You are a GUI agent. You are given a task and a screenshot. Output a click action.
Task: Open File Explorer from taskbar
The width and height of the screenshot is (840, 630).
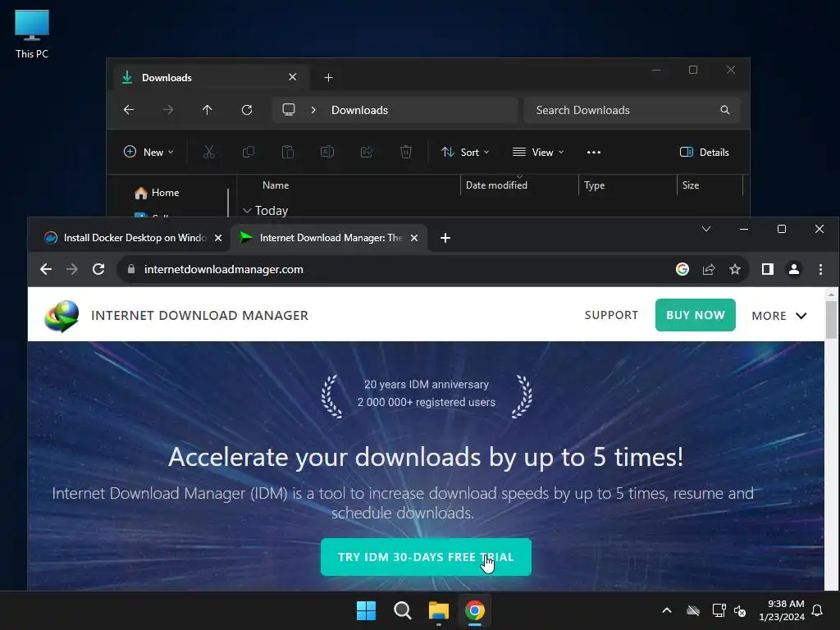[439, 610]
